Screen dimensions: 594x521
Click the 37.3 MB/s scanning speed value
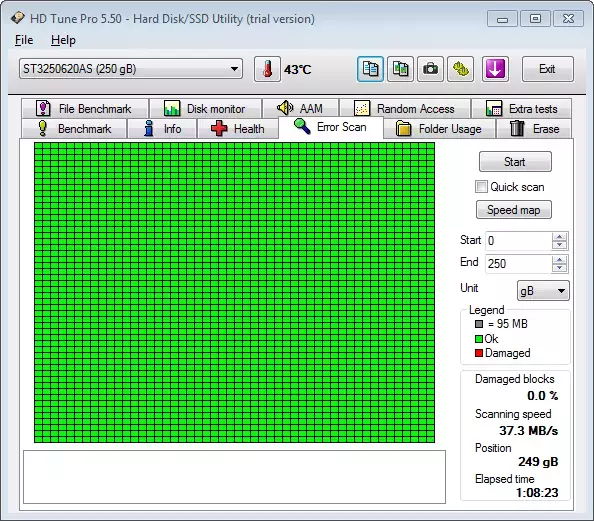pyautogui.click(x=528, y=430)
